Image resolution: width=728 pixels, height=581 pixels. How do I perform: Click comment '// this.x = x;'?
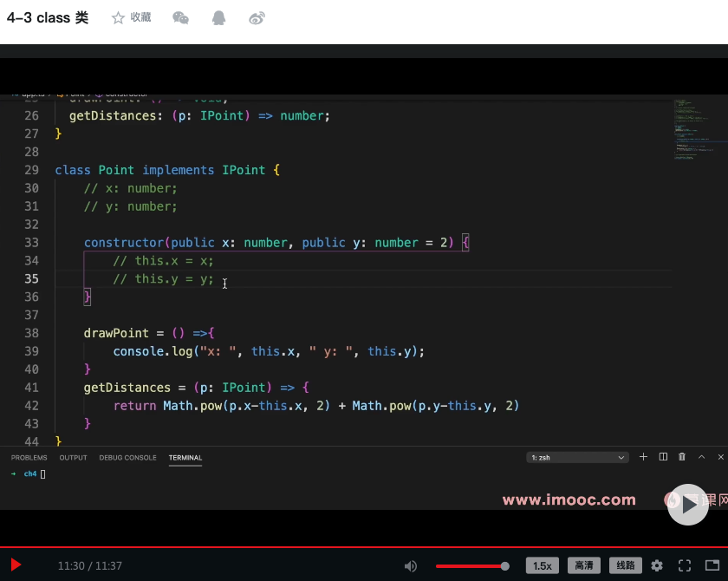click(x=164, y=260)
